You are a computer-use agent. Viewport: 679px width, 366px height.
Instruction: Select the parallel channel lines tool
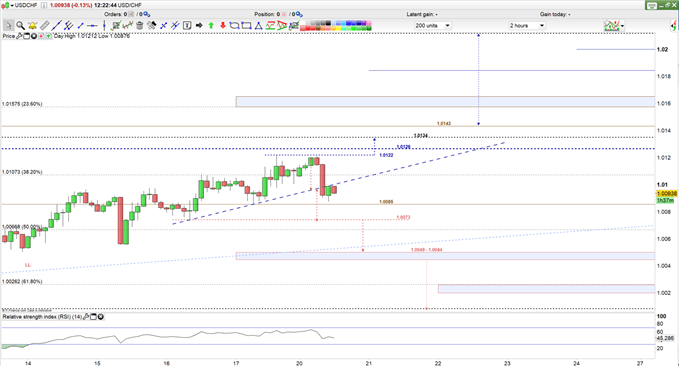tap(69, 25)
